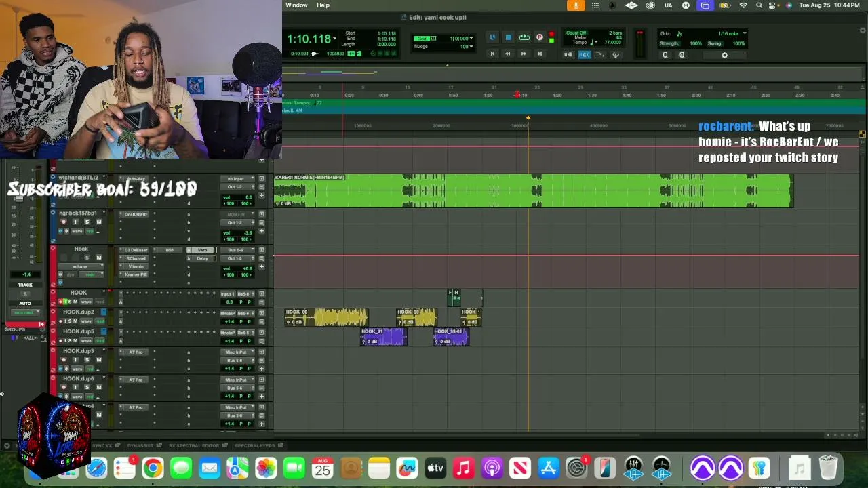Mute the Hook aux track
Screen dimensions: 868x488
(98, 258)
